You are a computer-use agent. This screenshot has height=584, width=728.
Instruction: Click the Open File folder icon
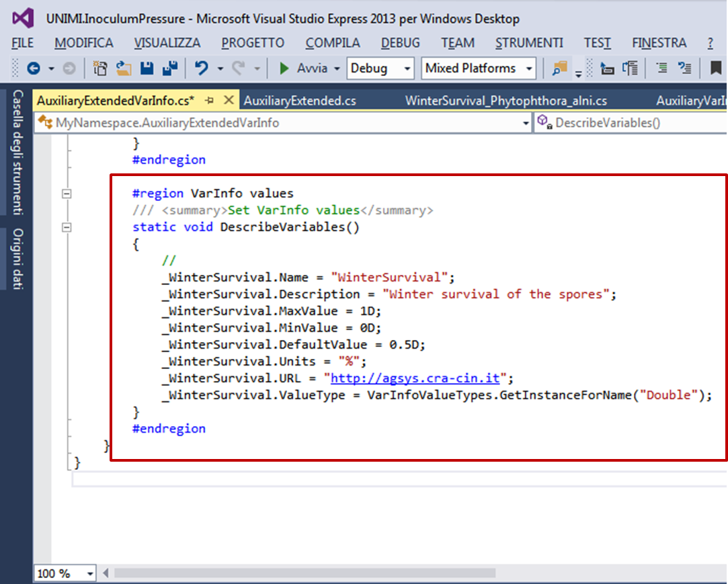pyautogui.click(x=124, y=69)
